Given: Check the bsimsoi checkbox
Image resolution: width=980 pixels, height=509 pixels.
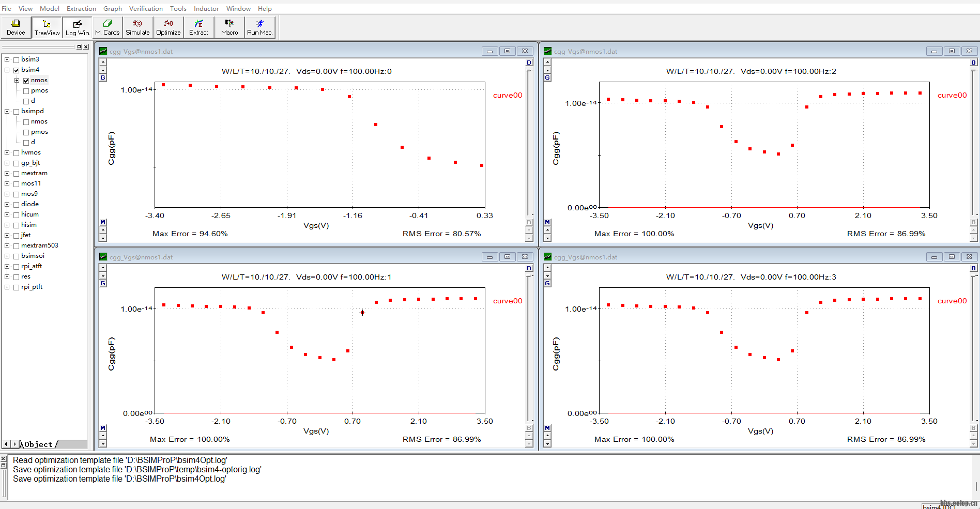Looking at the screenshot, I should 17,256.
